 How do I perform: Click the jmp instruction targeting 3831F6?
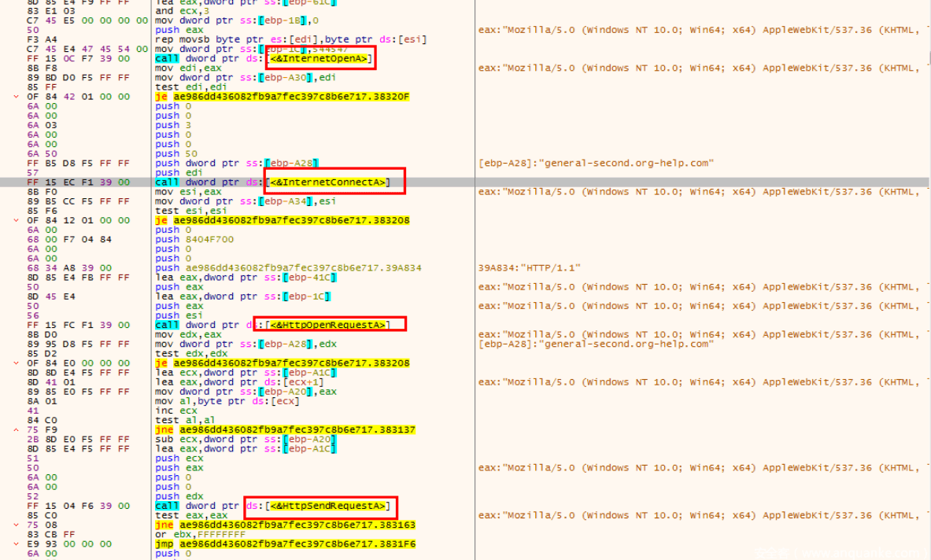(x=285, y=544)
